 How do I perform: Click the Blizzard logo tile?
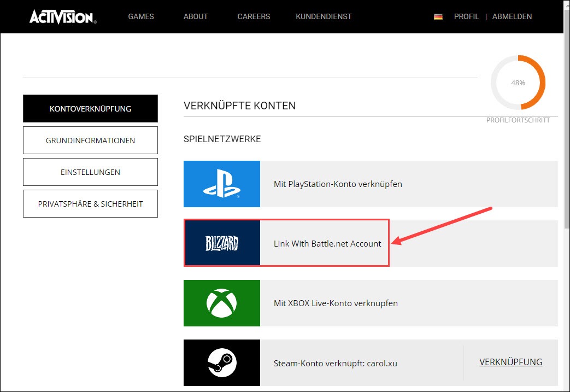click(x=222, y=243)
